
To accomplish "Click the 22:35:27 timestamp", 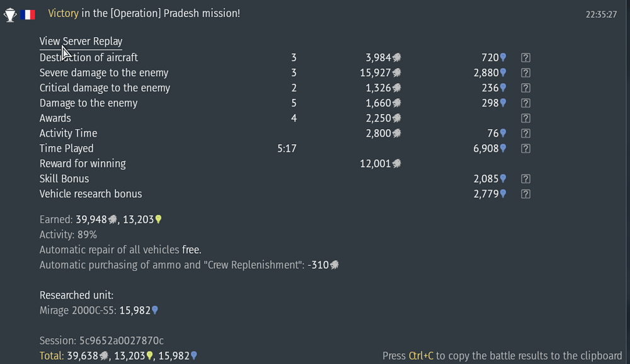I will (x=601, y=14).
